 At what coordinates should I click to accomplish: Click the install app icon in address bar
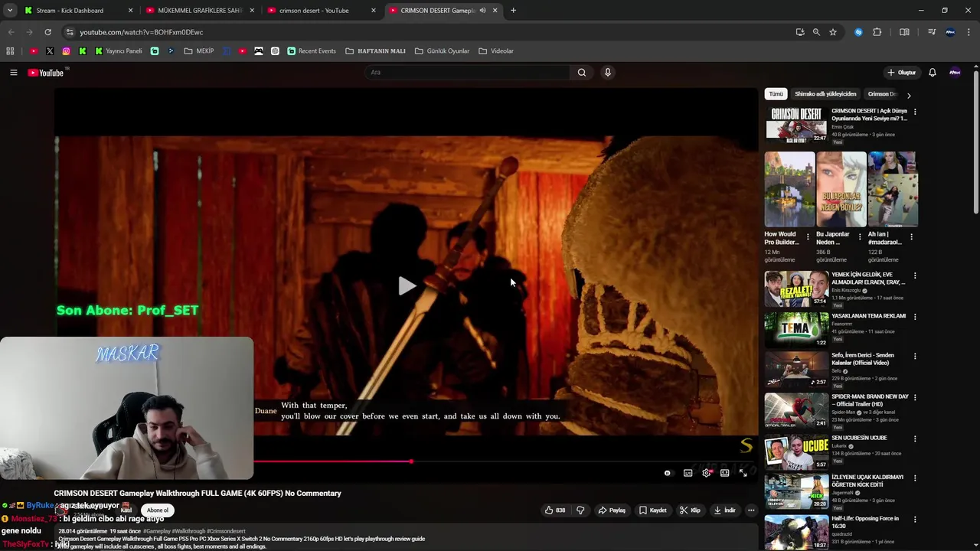point(800,32)
